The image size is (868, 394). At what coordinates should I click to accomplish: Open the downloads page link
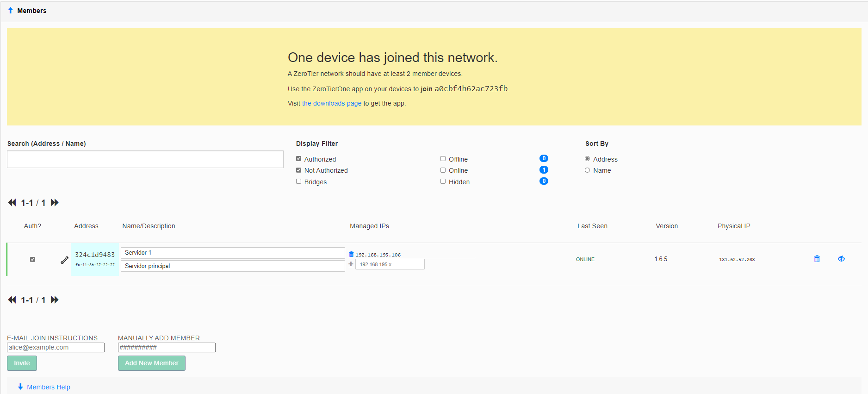tap(331, 103)
